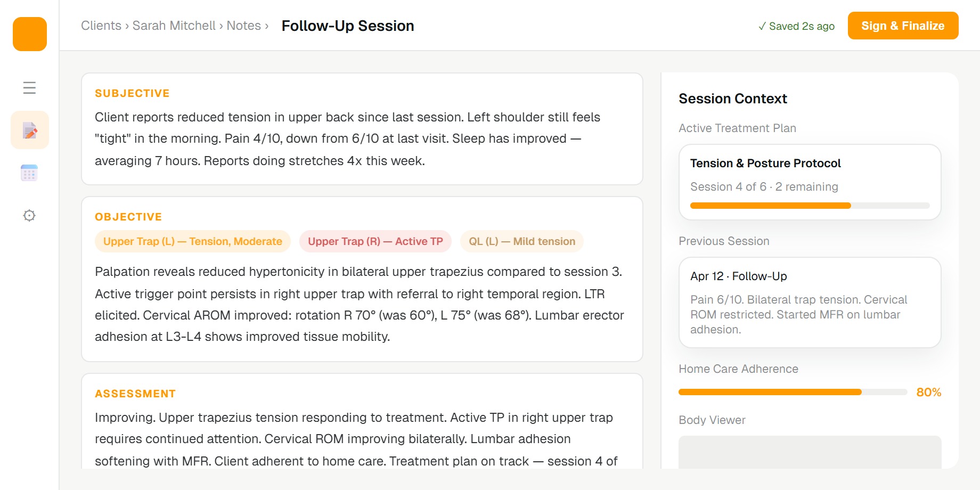
Task: Select QL (L) Mild tension tag
Action: pyautogui.click(x=522, y=241)
